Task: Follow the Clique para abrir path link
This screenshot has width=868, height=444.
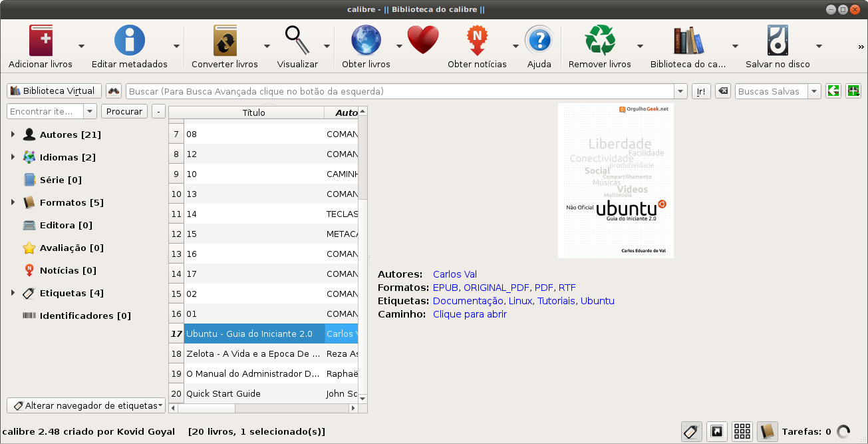Action: (469, 314)
